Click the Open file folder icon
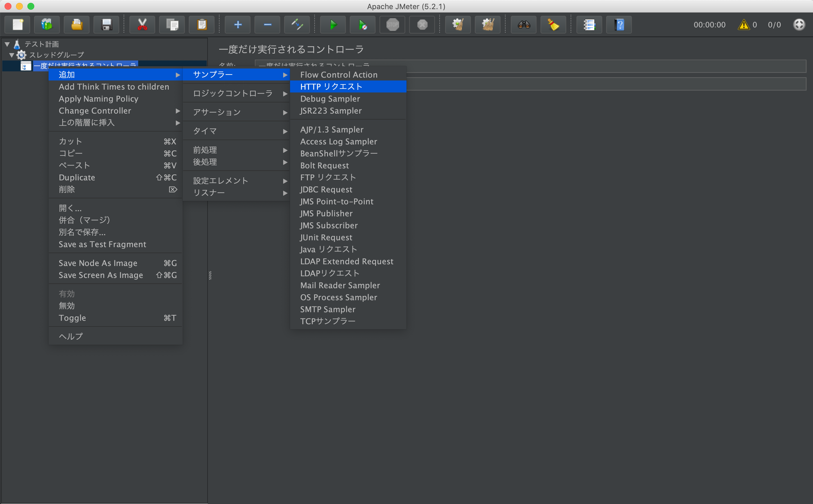813x504 pixels. coord(77,25)
